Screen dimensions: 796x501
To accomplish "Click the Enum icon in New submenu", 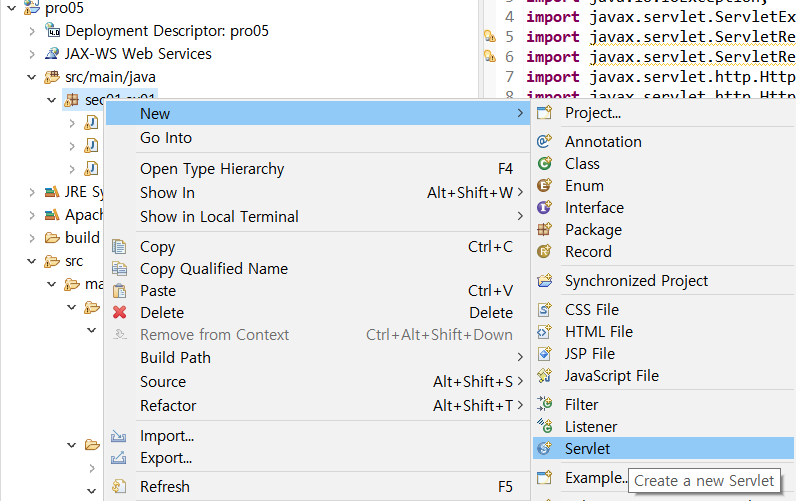I will pos(544,185).
